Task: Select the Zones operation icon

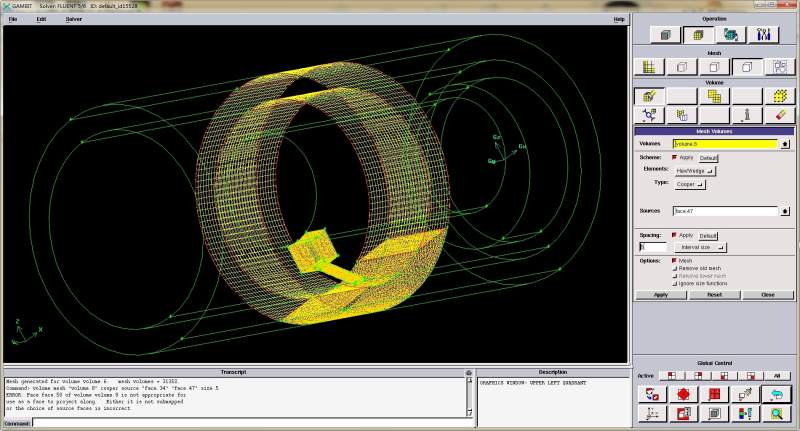Action: 731,35
